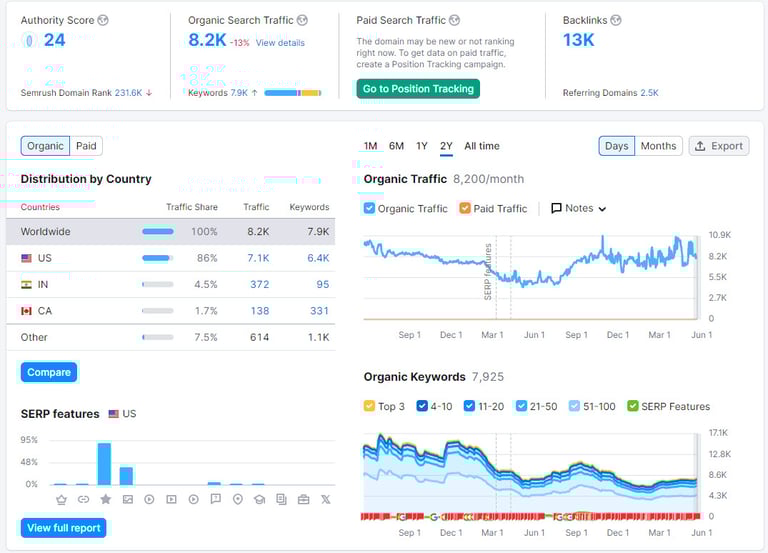This screenshot has width=768, height=553.
Task: Click the Compare button
Action: click(49, 372)
